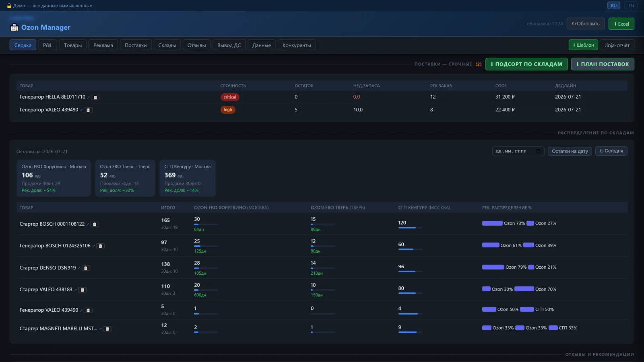The image size is (644, 362).
Task: Go to the Товары tab
Action: (73, 45)
